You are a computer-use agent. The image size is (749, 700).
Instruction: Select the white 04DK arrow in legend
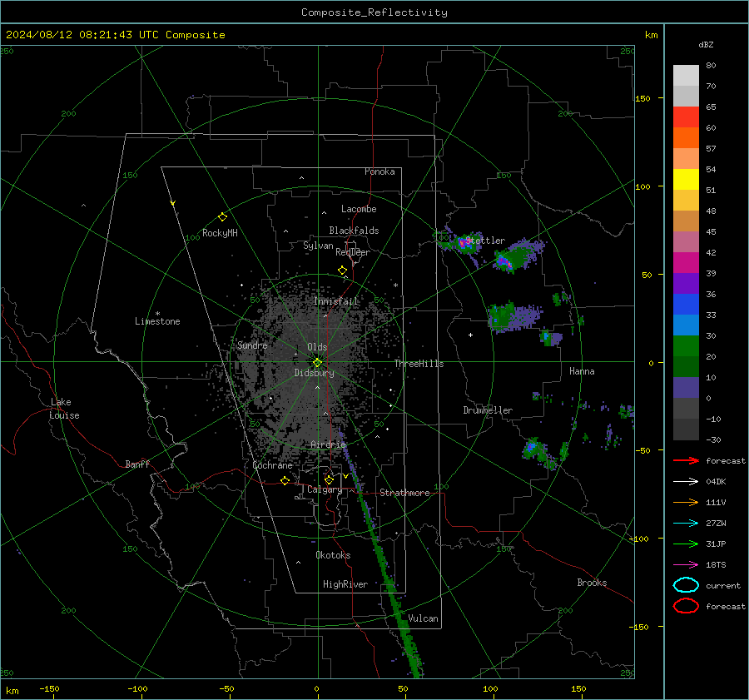point(686,481)
